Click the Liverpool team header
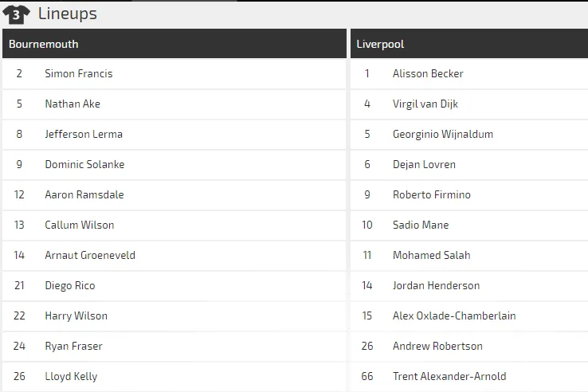Screen dimensions: 588x392 click(x=381, y=44)
